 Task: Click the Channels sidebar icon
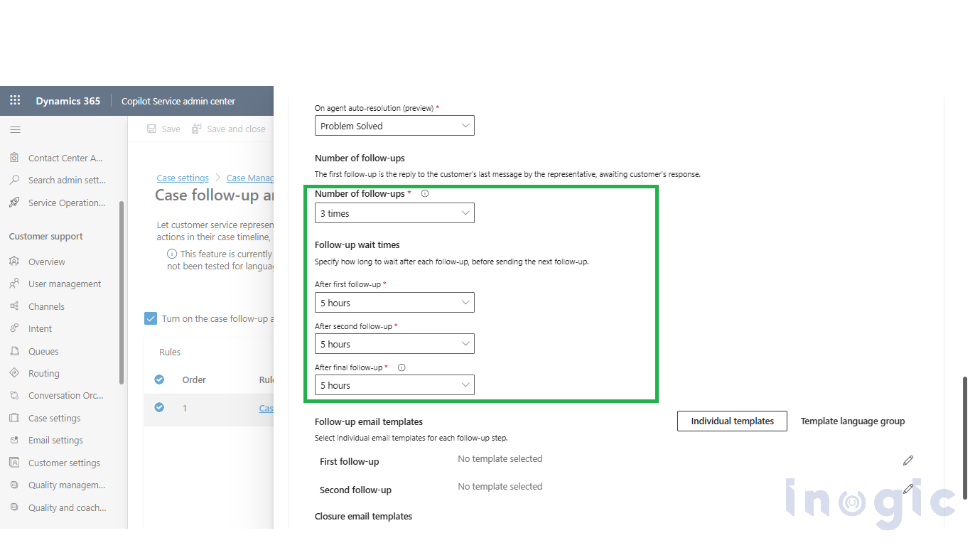(x=14, y=306)
